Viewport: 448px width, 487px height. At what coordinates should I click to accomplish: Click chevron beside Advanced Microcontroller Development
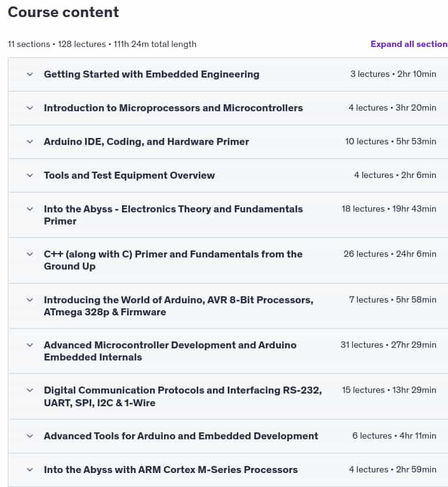[x=30, y=345]
